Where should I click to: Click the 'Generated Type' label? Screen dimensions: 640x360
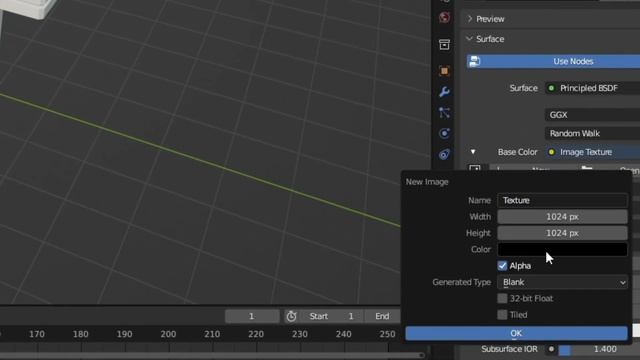462,282
